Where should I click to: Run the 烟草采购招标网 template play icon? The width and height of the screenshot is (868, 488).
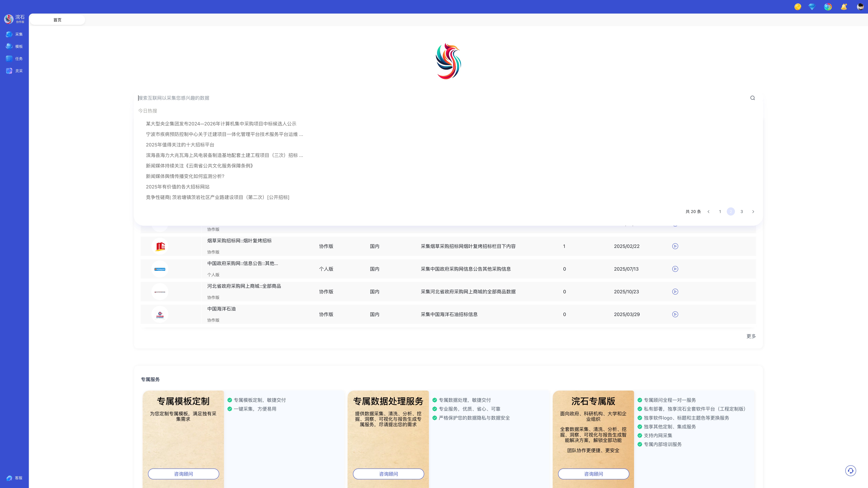click(675, 246)
